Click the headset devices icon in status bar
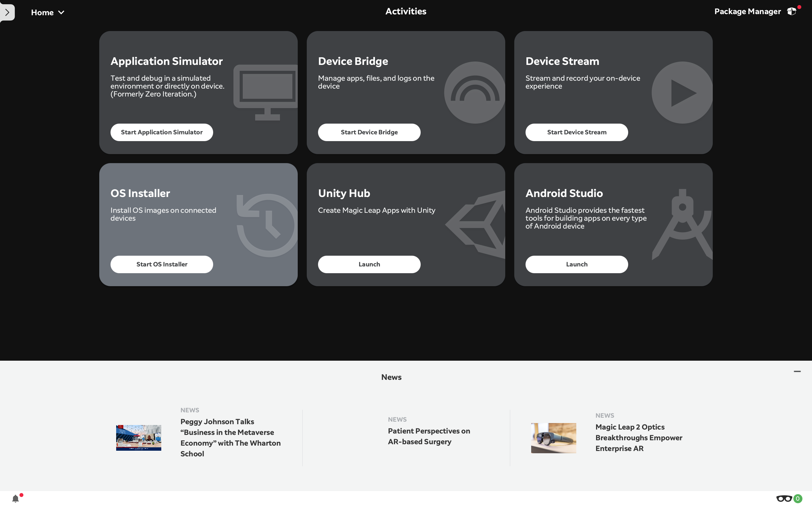Screen dimensions: 812x508 pos(784,499)
